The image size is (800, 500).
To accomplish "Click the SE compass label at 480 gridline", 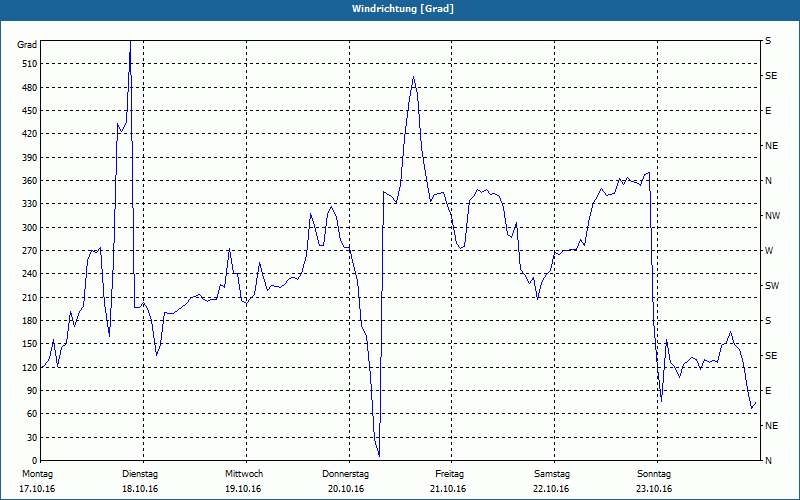I will [771, 76].
